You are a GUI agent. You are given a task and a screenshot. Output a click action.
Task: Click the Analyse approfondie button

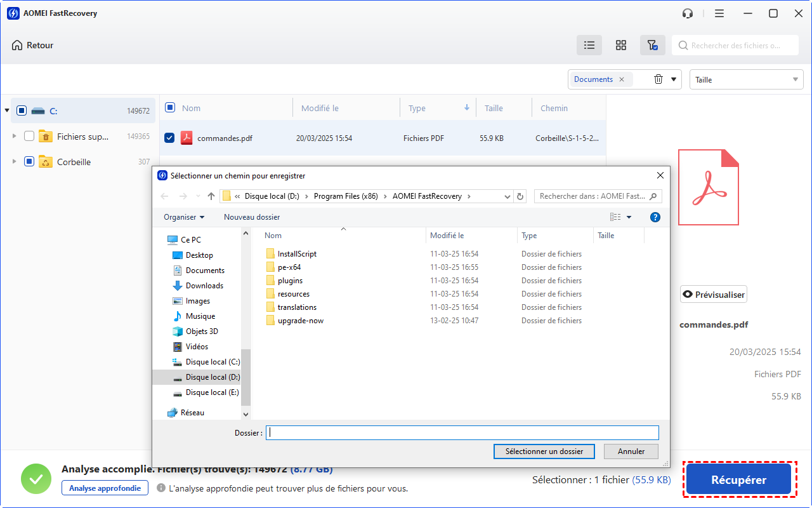(105, 488)
